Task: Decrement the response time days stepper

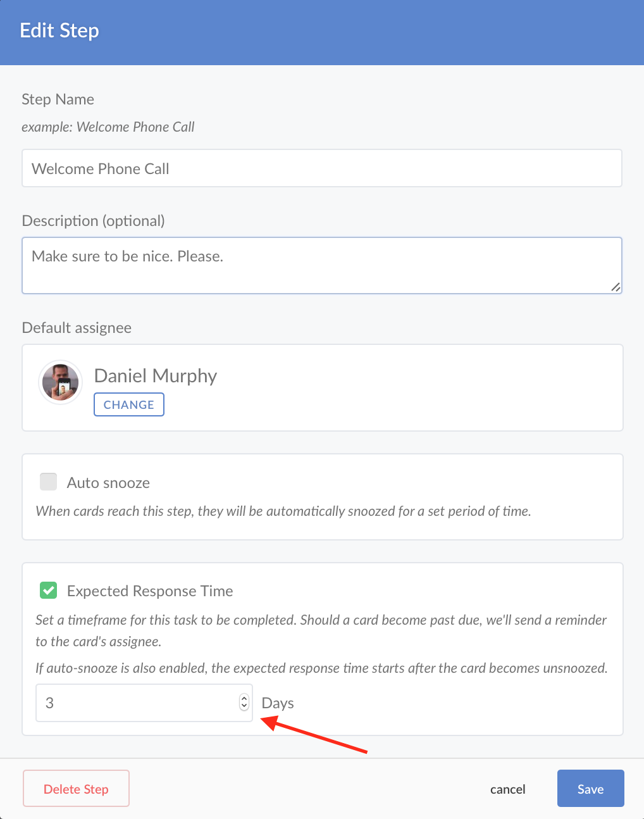Action: (244, 706)
